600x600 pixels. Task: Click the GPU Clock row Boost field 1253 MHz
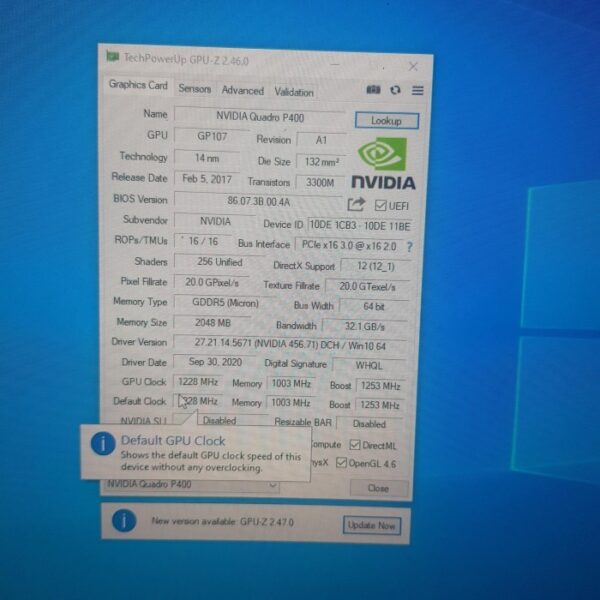point(380,386)
